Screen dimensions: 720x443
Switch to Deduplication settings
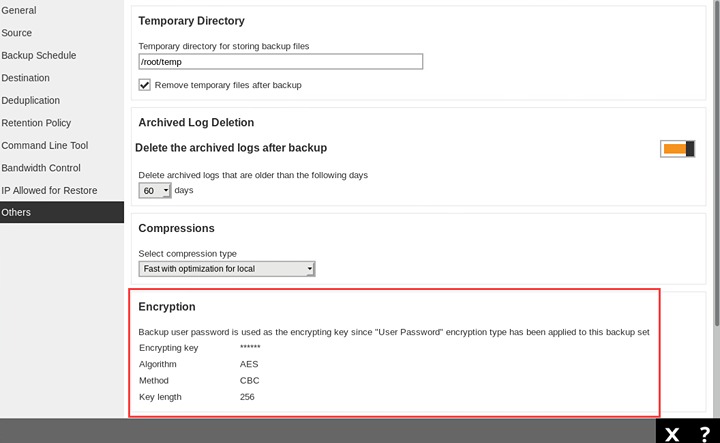point(31,100)
